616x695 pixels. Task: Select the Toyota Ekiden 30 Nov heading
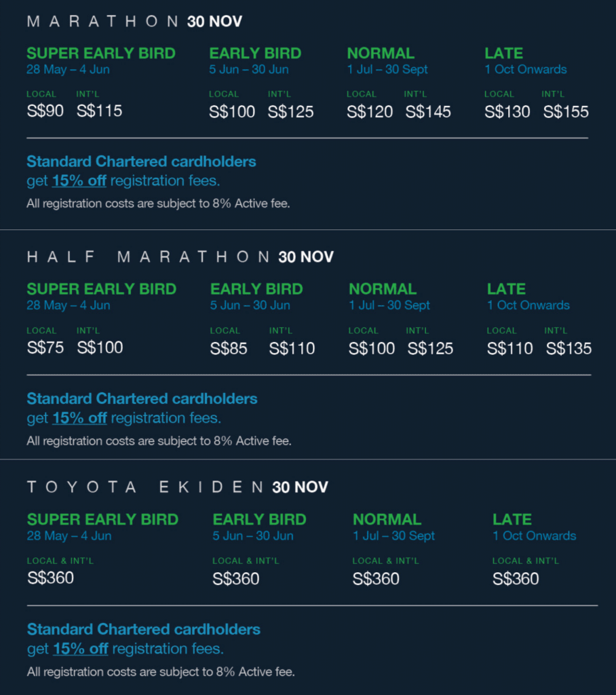coord(177,487)
